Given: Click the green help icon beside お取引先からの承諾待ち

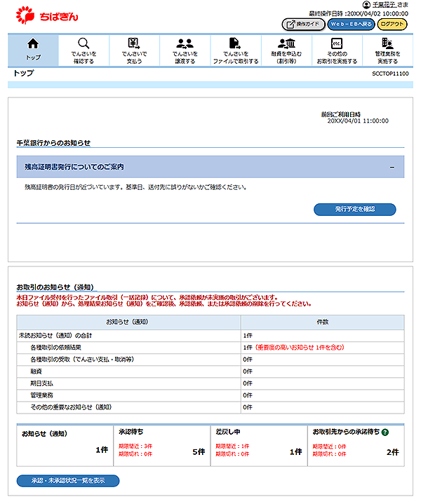Looking at the screenshot, I should coord(385,433).
